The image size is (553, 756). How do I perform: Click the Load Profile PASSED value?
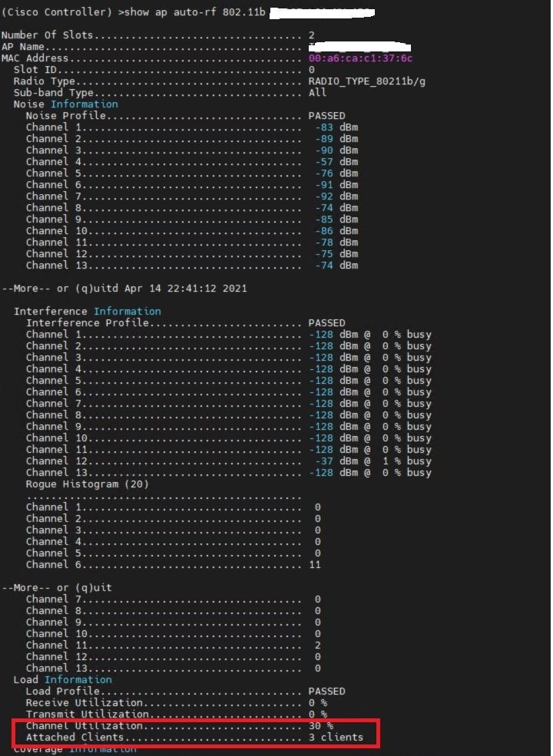[326, 692]
